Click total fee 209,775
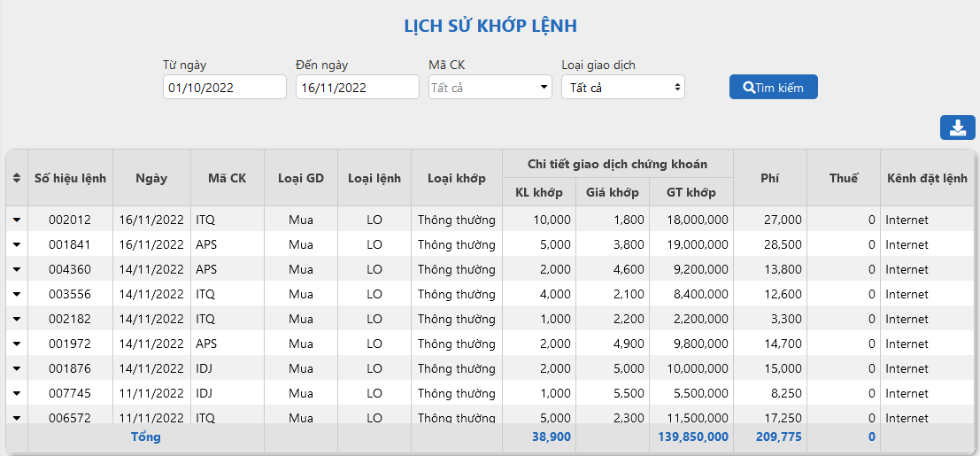 [777, 437]
